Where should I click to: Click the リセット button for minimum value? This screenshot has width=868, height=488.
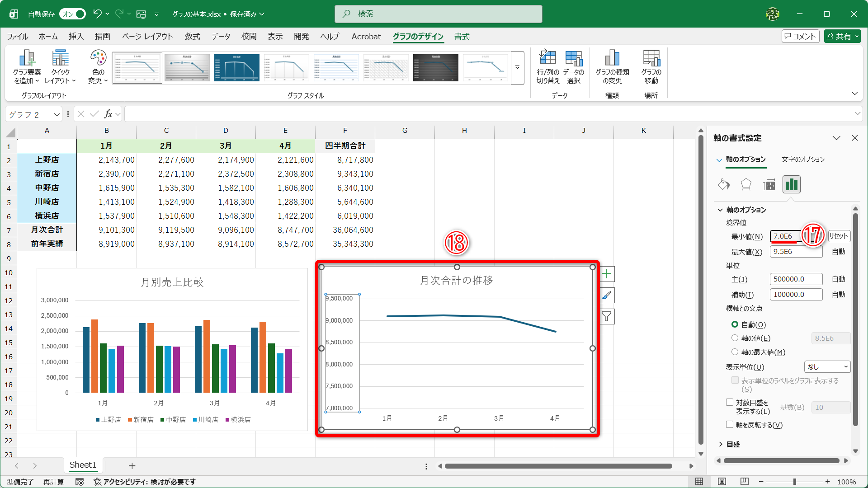click(x=839, y=236)
